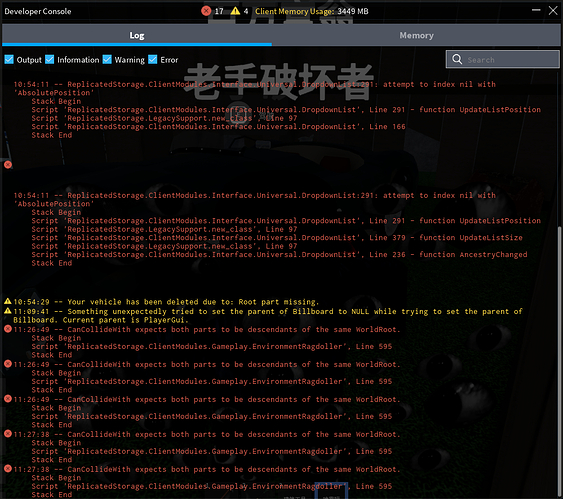Select the Log tab

pyautogui.click(x=137, y=35)
